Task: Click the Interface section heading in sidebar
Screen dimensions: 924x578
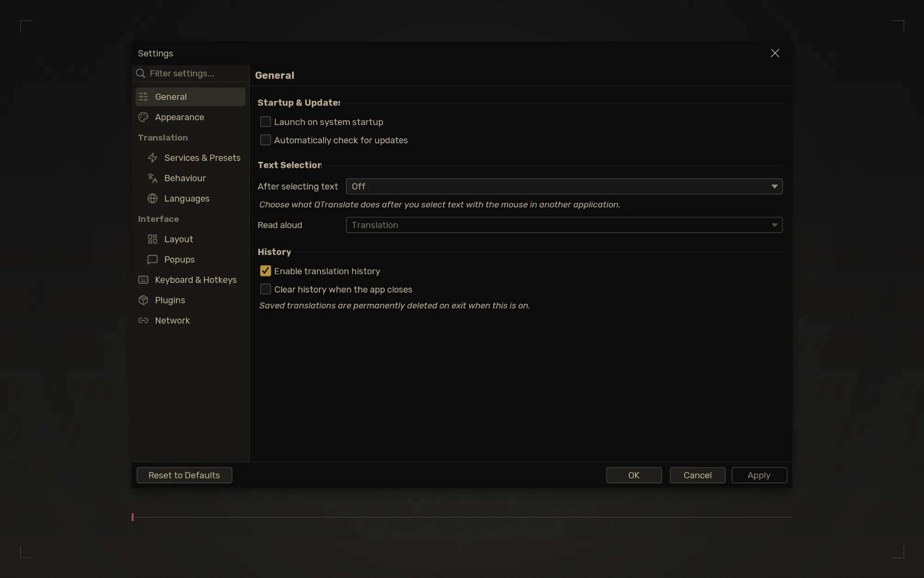Action: [158, 219]
